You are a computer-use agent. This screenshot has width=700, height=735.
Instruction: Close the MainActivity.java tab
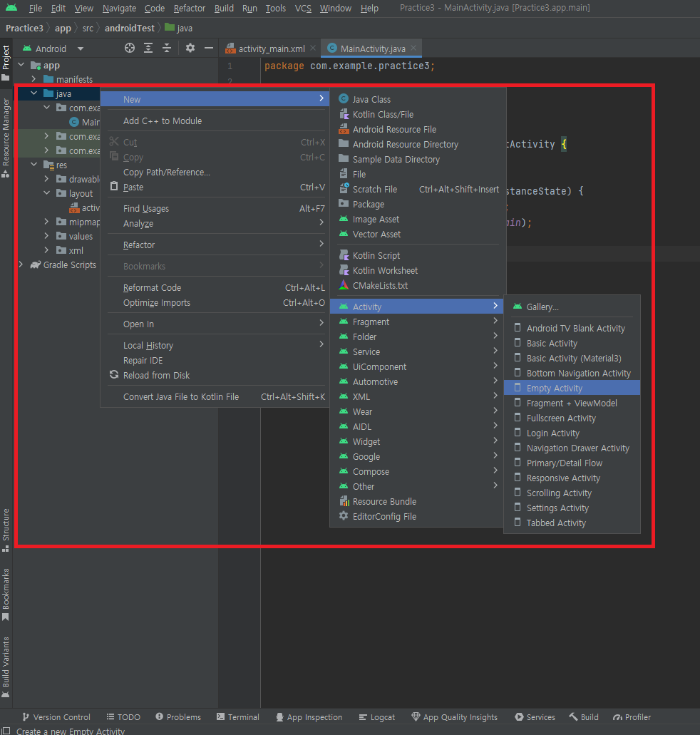pos(413,48)
